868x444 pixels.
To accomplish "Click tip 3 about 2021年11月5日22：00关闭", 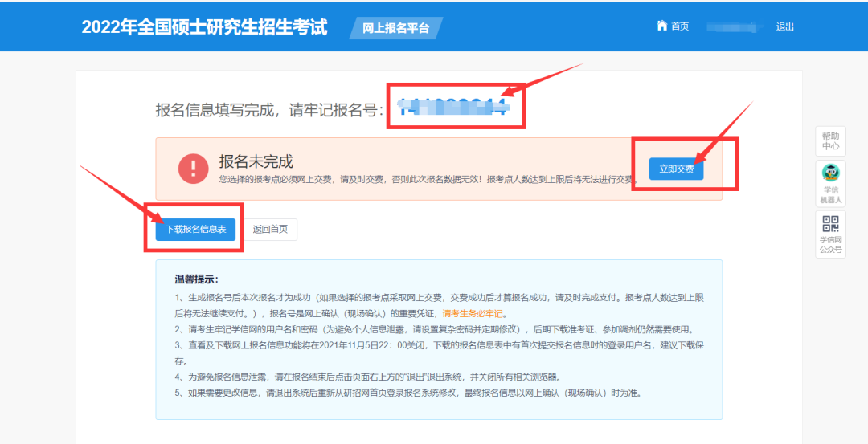I will [x=440, y=354].
